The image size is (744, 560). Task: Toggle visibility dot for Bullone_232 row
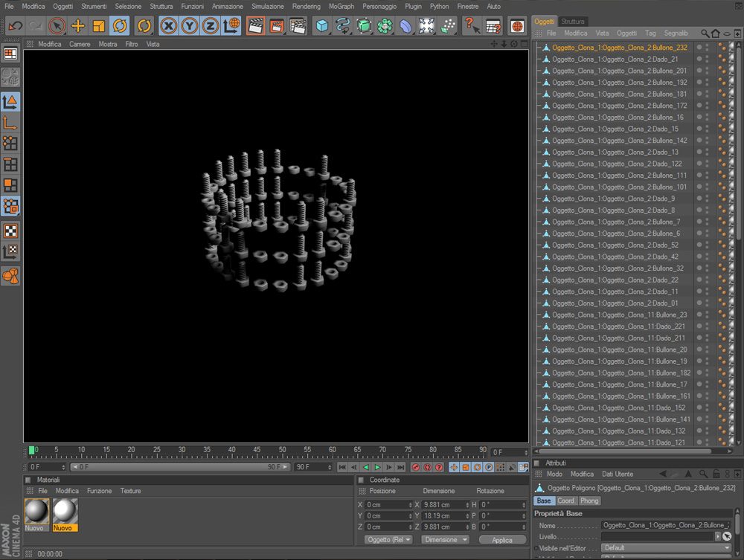[699, 48]
